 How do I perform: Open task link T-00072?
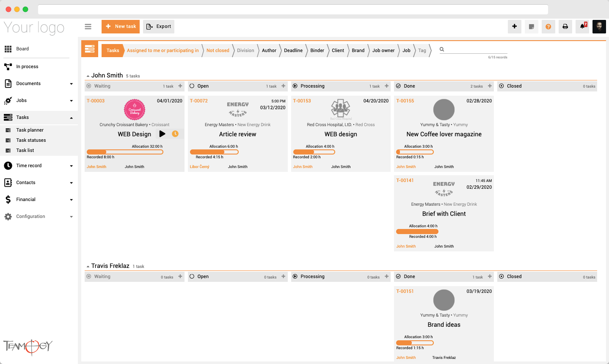point(198,101)
